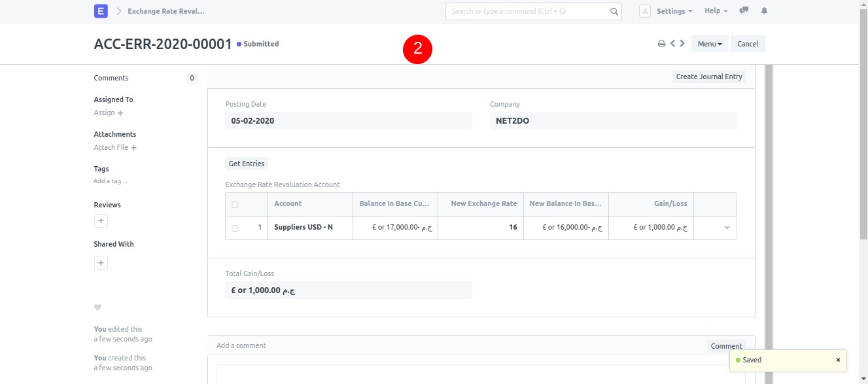The image size is (868, 384).
Task: Print this document with printer icon
Action: [661, 44]
